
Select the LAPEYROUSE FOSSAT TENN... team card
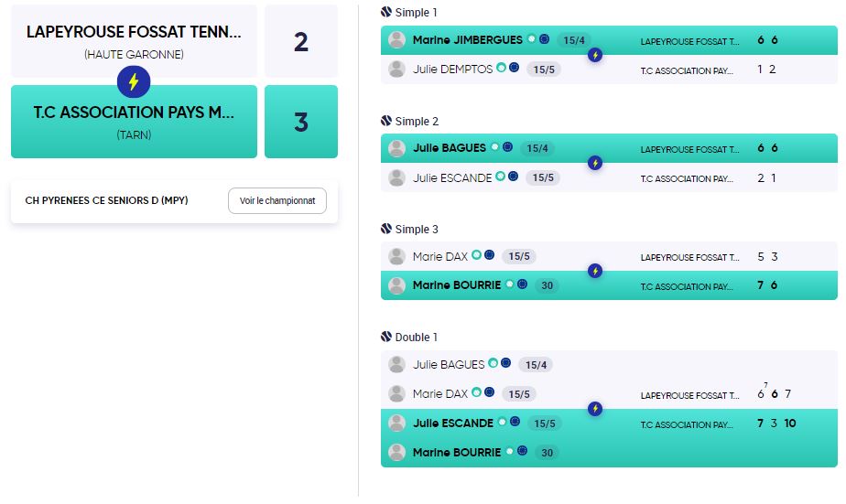(134, 41)
